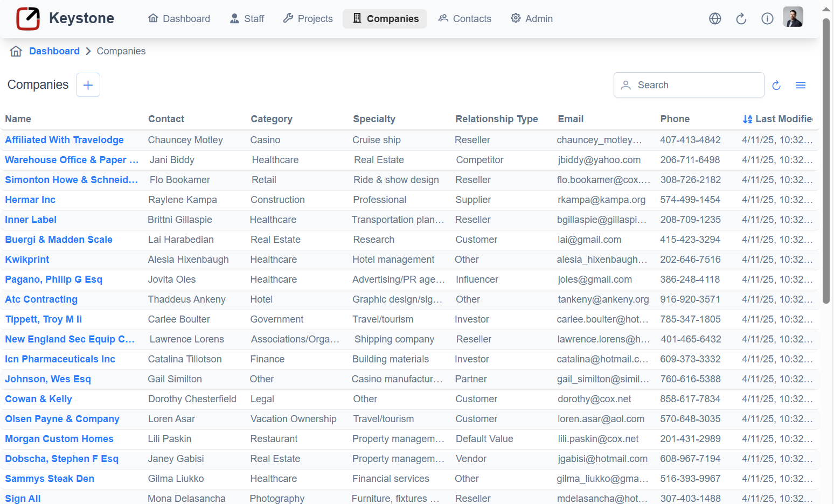Open the info circle icon

coord(767,19)
